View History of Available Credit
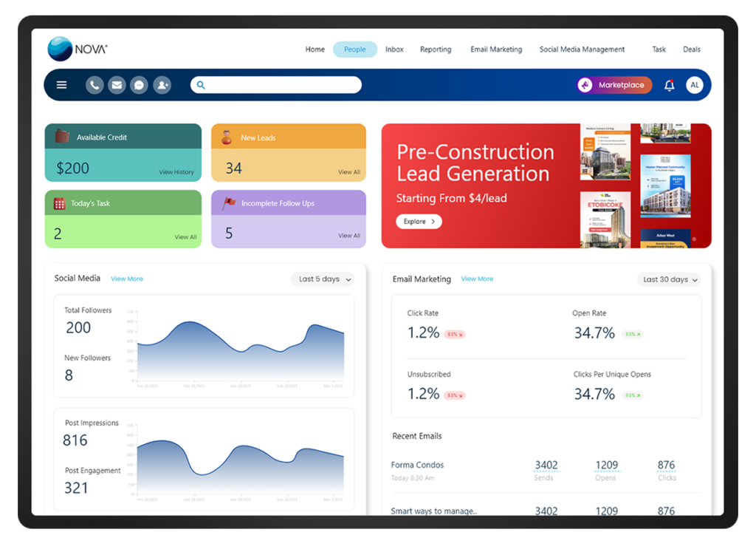Viewport: 756px width, 549px height. coord(176,172)
